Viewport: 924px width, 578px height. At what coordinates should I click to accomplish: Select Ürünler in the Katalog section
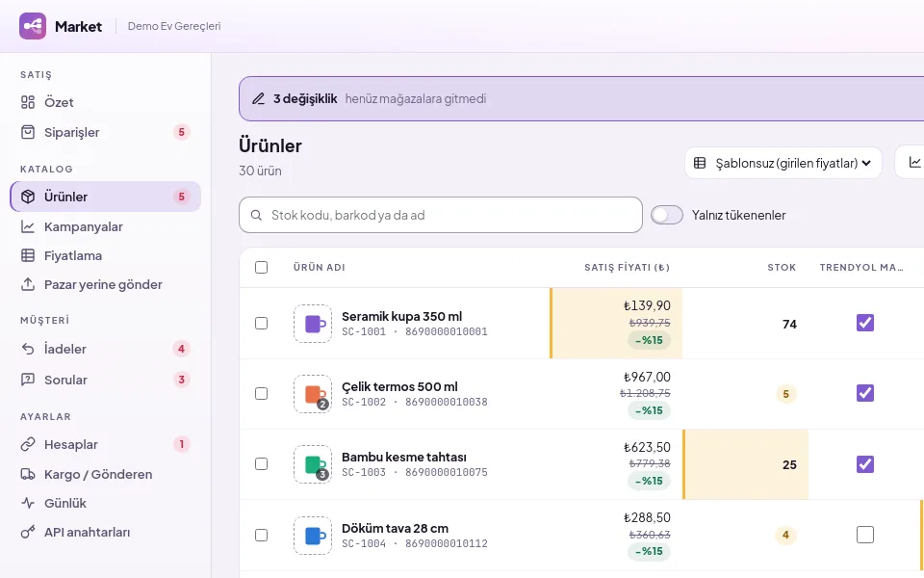click(105, 197)
